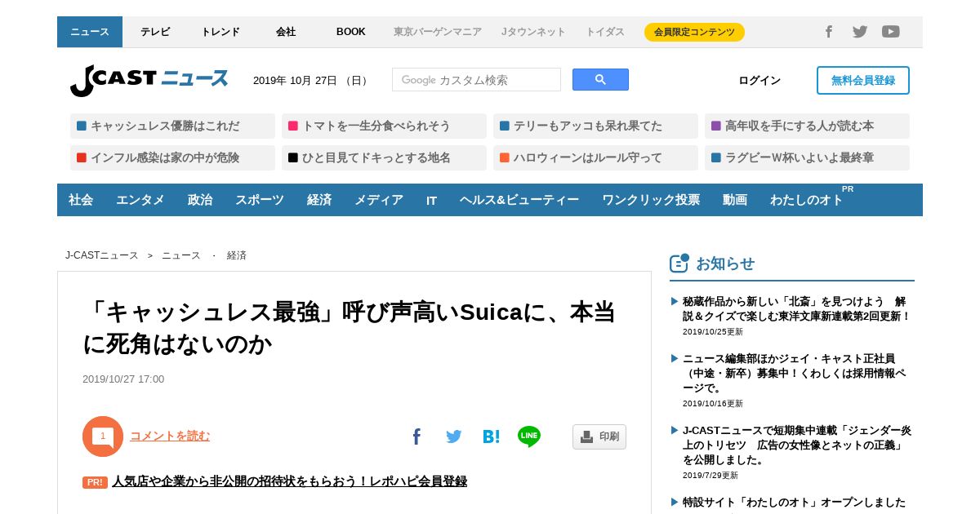The image size is (980, 514).
Task: Share article via LINE icon
Action: pyautogui.click(x=529, y=436)
